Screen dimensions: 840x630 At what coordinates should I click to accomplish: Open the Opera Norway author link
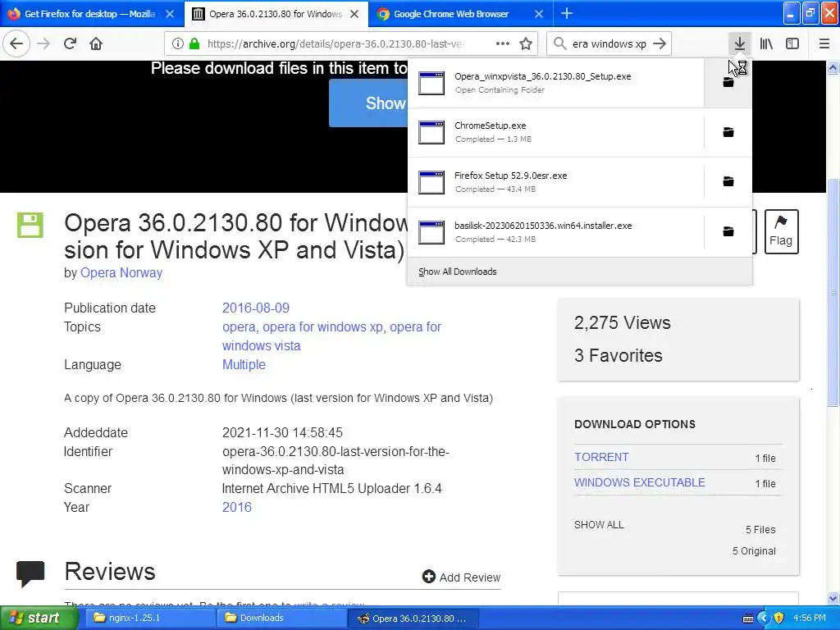tap(121, 272)
